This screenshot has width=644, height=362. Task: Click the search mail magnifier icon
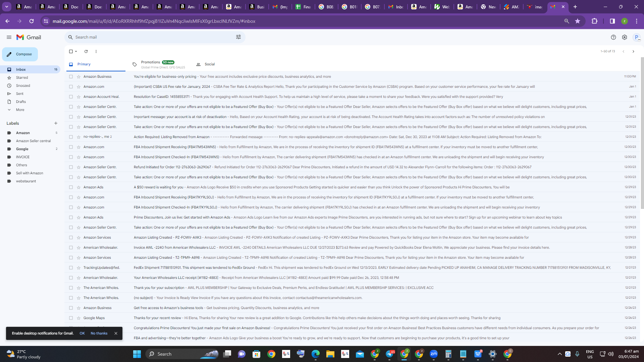(x=70, y=37)
